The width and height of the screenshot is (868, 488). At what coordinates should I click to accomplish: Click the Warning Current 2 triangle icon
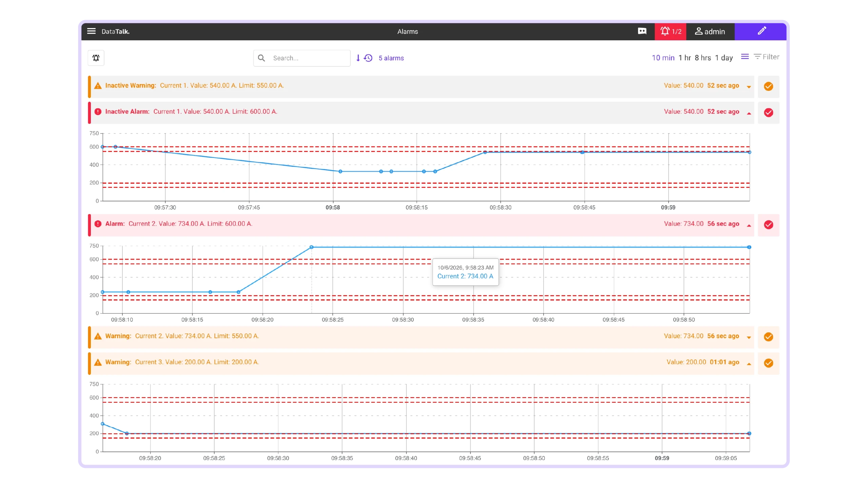98,336
